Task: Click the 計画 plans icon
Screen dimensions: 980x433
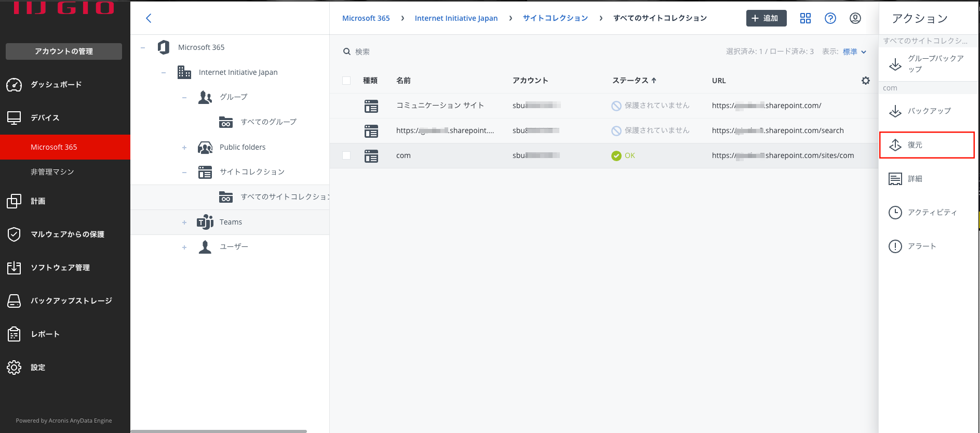Action: pos(14,201)
